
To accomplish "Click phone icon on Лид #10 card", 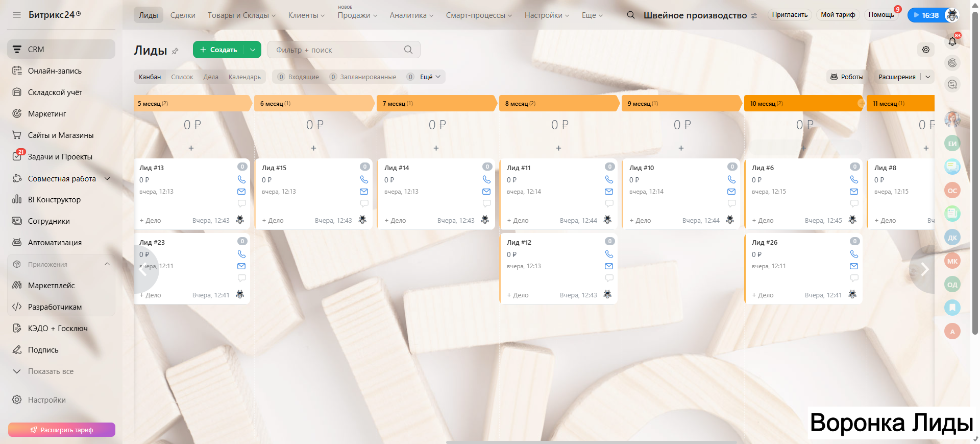I will tap(731, 179).
